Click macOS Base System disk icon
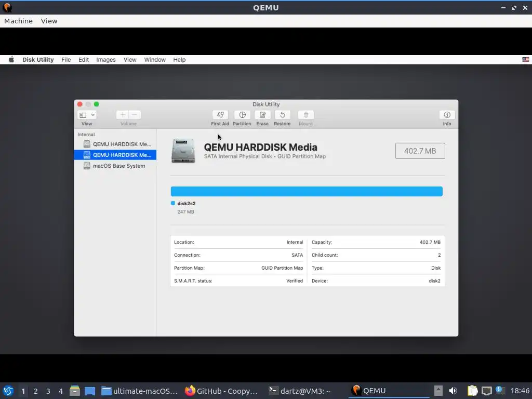The image size is (532, 399). (x=87, y=166)
